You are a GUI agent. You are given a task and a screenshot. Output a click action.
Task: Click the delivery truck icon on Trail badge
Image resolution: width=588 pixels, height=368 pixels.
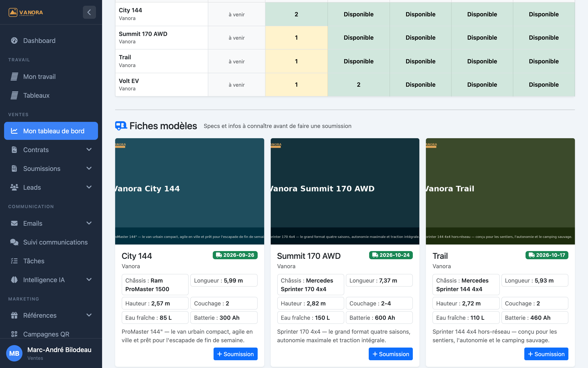(532, 255)
